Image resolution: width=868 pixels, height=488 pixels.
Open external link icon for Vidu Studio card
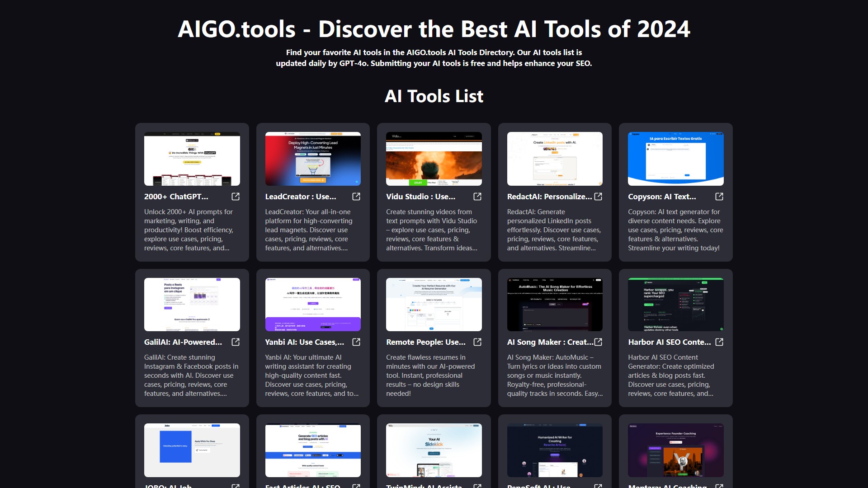(477, 197)
